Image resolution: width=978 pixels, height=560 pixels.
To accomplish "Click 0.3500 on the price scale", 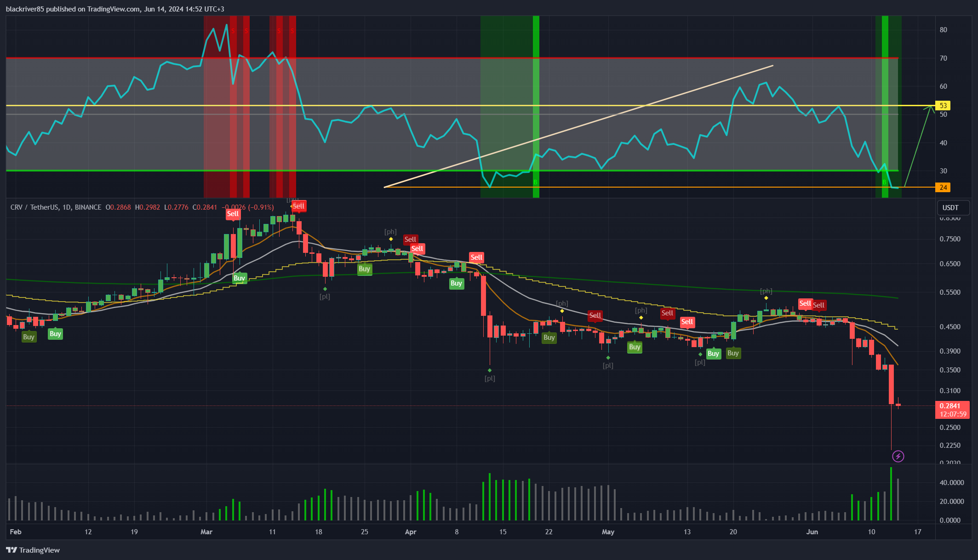I will pos(950,370).
